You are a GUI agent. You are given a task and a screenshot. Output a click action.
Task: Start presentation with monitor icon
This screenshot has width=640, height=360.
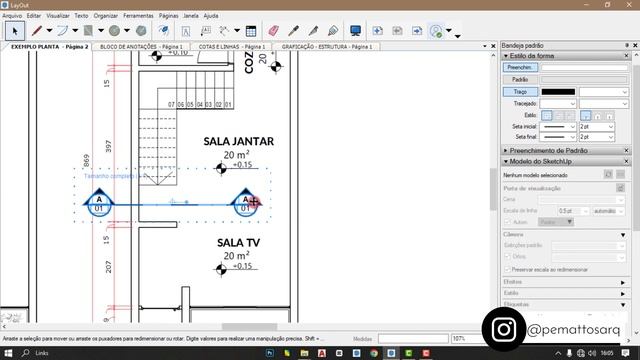pos(355,31)
